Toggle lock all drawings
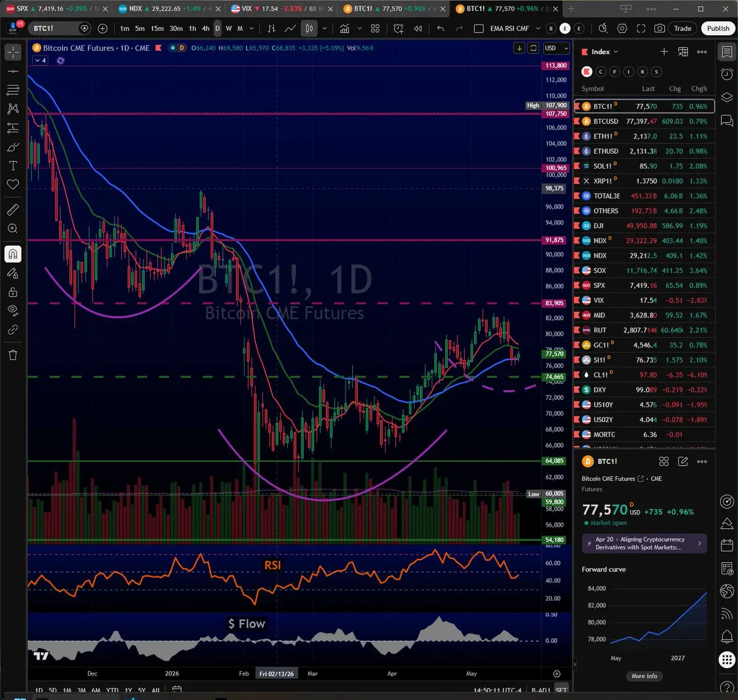 [13, 292]
